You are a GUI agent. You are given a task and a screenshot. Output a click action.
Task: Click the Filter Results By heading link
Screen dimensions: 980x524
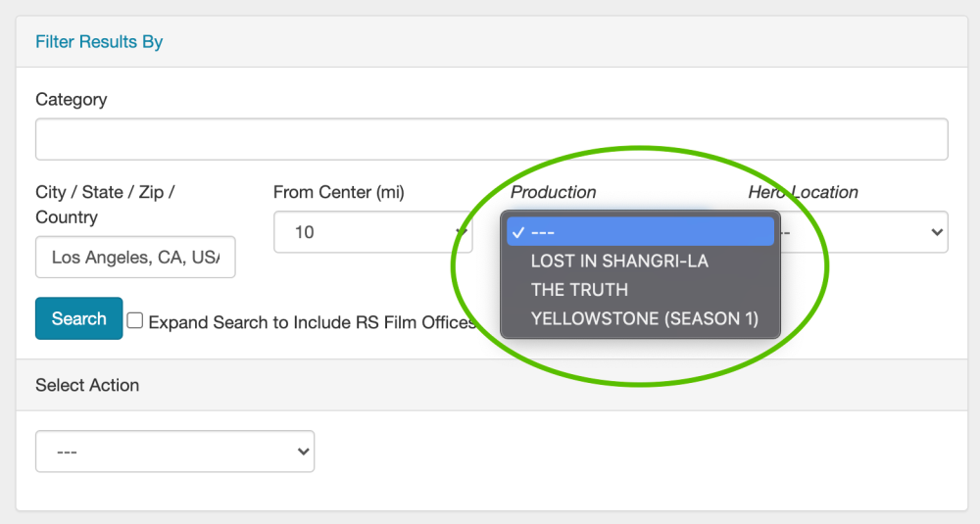[x=99, y=42]
